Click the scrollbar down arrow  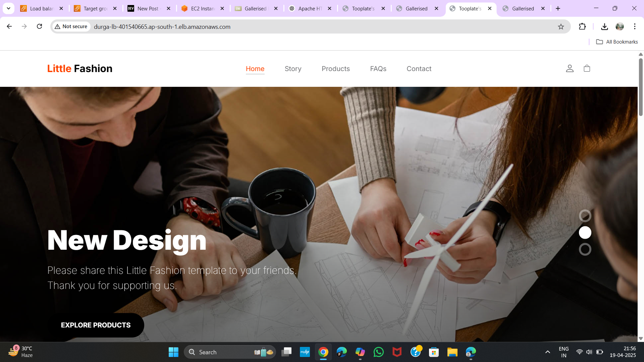[641, 339]
